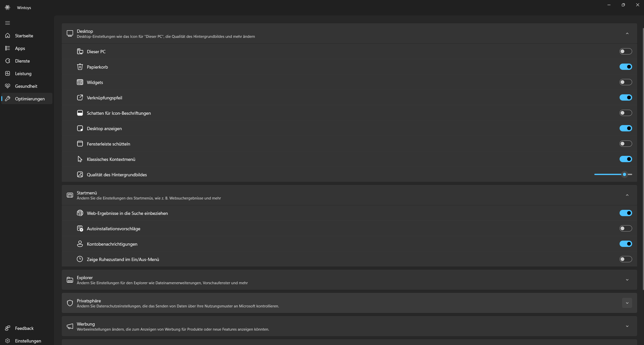644x345 pixels.
Task: Collapse the Startmenü section
Action: click(x=627, y=195)
